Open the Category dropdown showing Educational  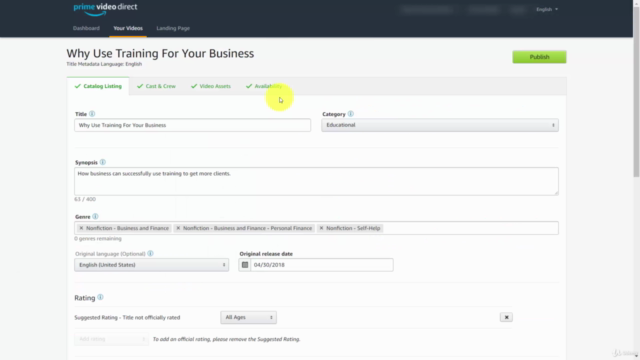pos(440,125)
